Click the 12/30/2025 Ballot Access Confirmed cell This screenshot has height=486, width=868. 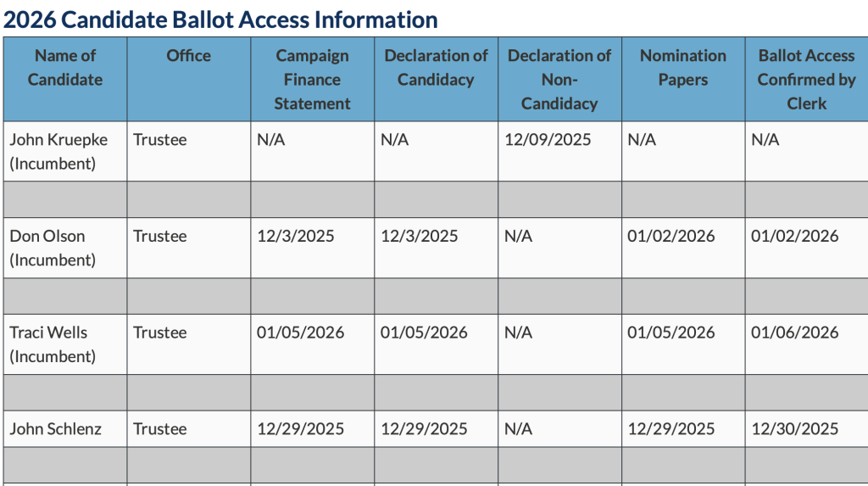795,429
